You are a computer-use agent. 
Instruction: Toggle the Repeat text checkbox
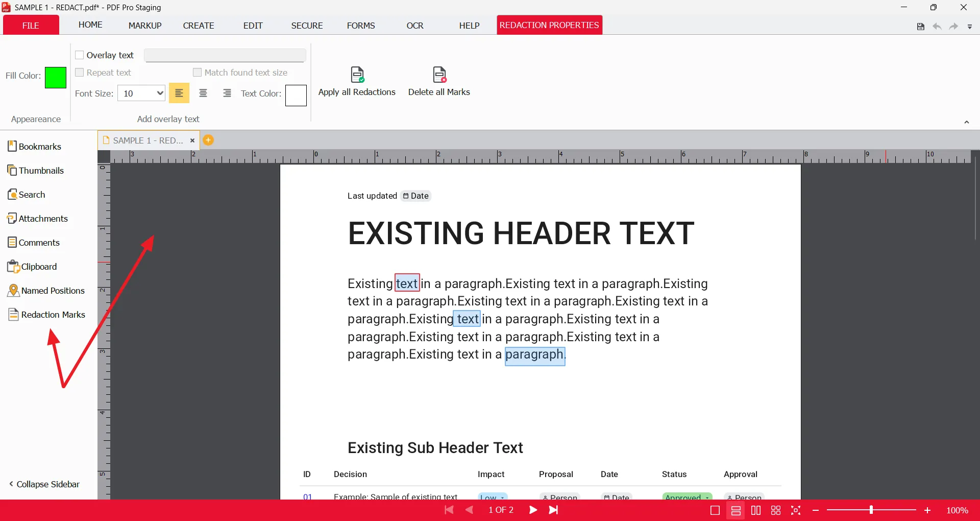(x=80, y=73)
